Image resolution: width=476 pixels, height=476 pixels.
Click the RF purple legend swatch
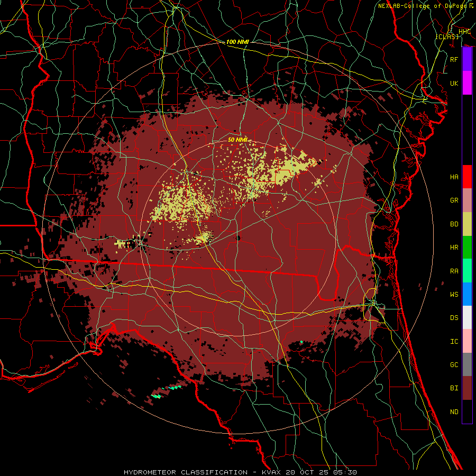pyautogui.click(x=467, y=59)
